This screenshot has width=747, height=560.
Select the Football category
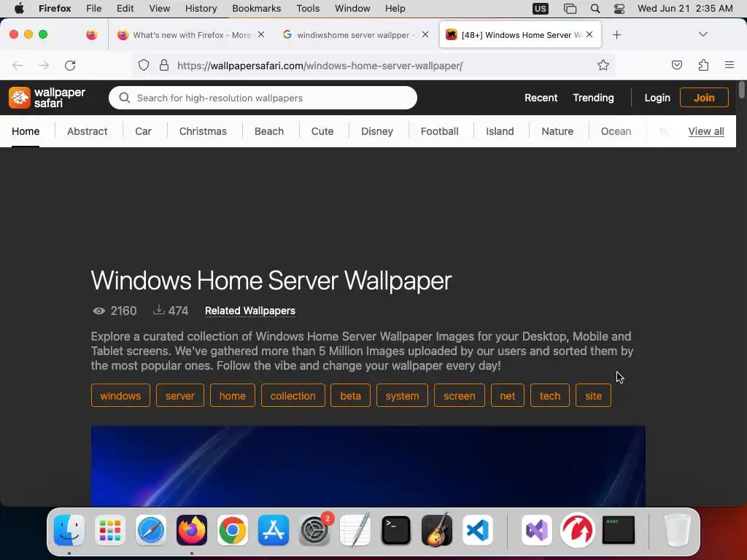(x=439, y=131)
